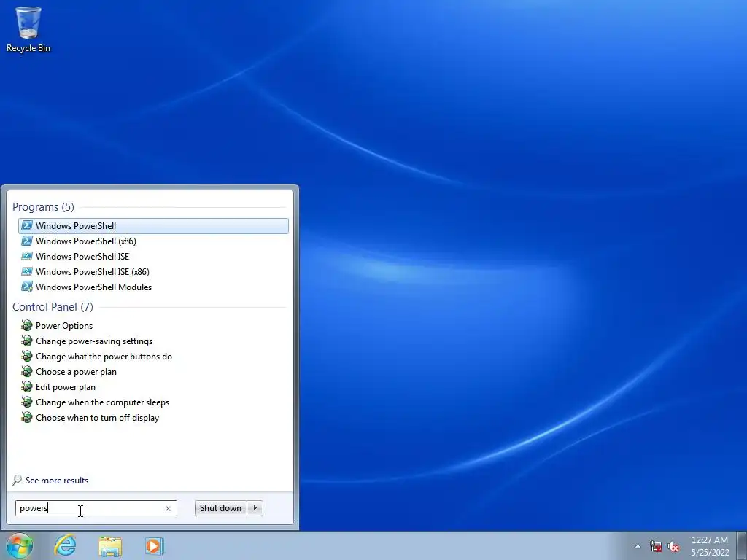Open the Recycle Bin desktop icon
Viewport: 747px width, 560px height.
pos(28,29)
